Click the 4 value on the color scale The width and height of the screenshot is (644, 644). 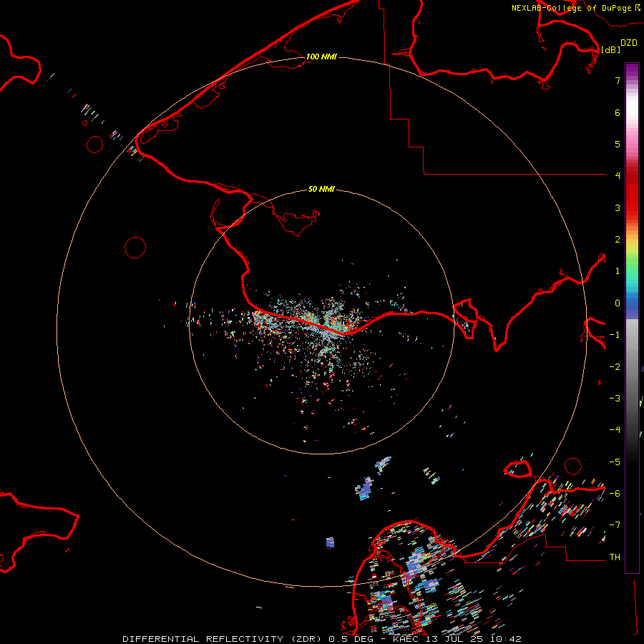pyautogui.click(x=618, y=176)
